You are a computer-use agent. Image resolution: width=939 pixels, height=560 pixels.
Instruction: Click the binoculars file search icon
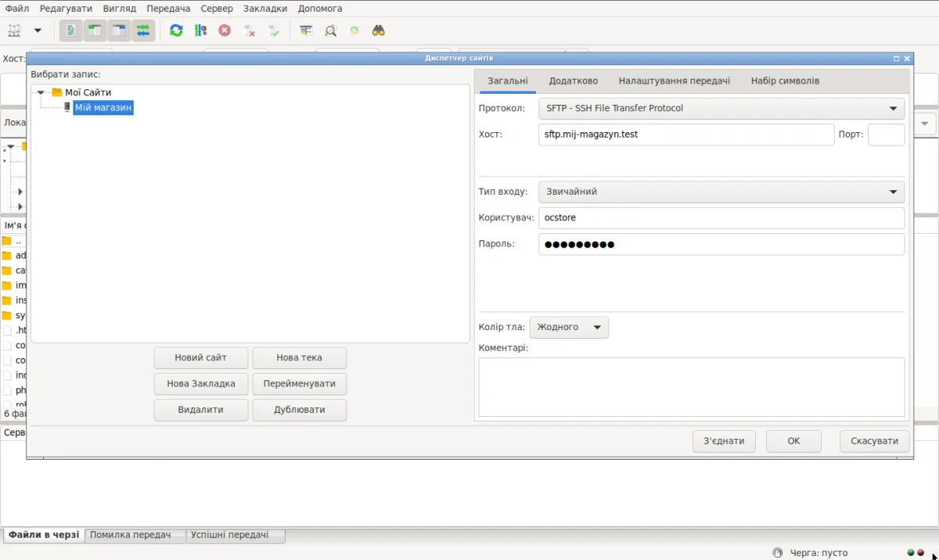coord(379,31)
